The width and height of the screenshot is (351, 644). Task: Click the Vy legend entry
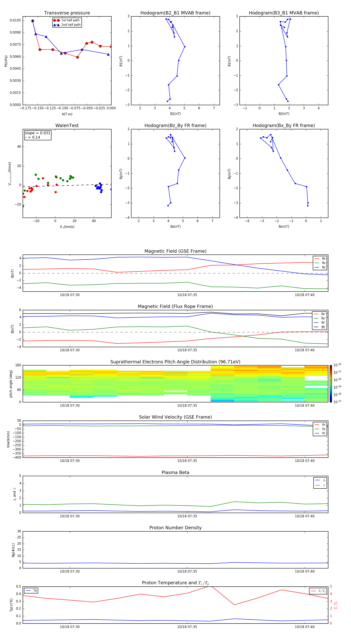pyautogui.click(x=320, y=429)
